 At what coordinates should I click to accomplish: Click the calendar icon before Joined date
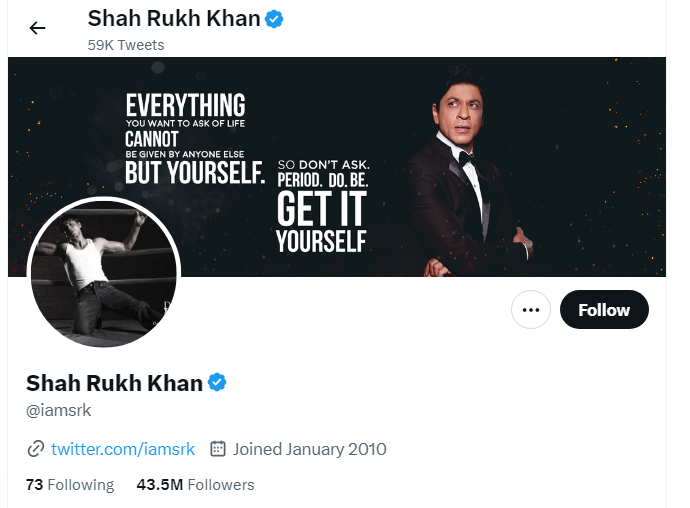click(x=218, y=449)
